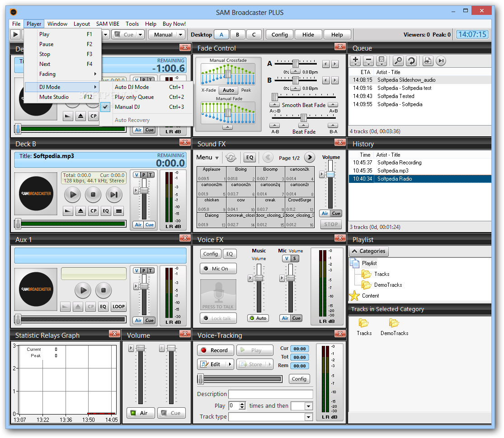
Task: Click the toolbar Hide button
Action: [308, 35]
